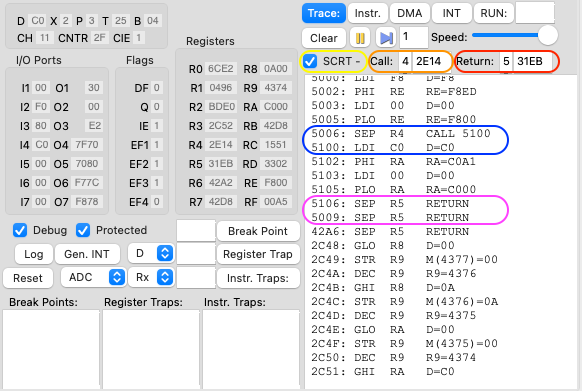The image size is (582, 391).
Task: Click the RA register value C000
Action: click(x=276, y=107)
